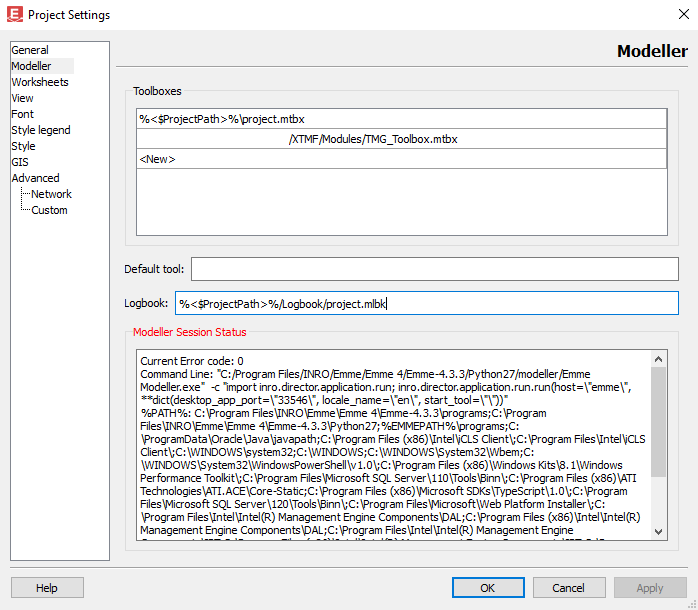The image size is (698, 610).
Task: Click the Emme app icon in title bar
Action: [x=14, y=14]
